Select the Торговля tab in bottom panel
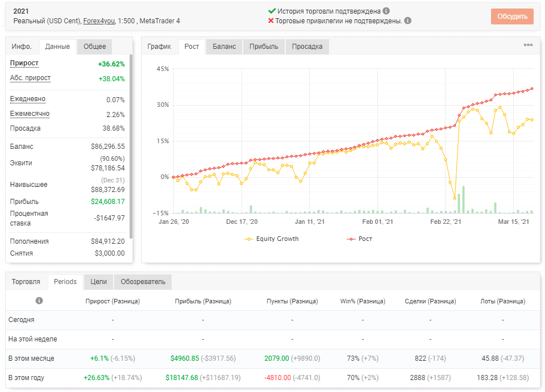This screenshot has height=392, width=545. [26, 281]
